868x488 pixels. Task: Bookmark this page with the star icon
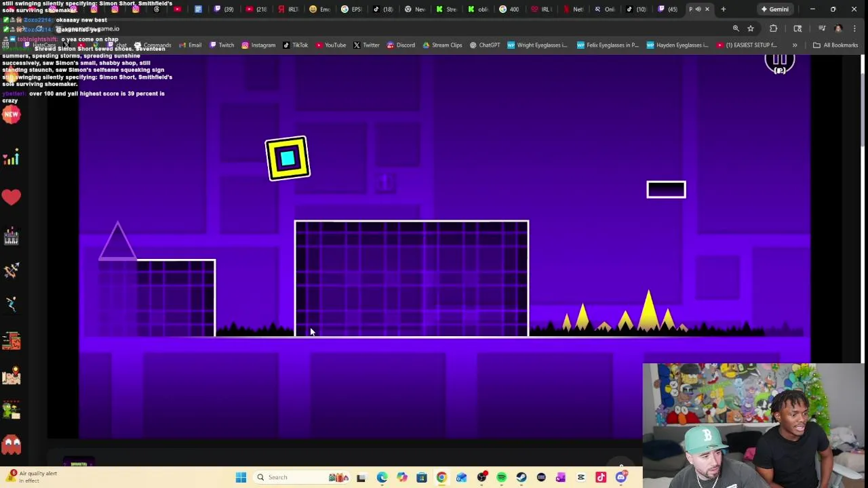751,28
